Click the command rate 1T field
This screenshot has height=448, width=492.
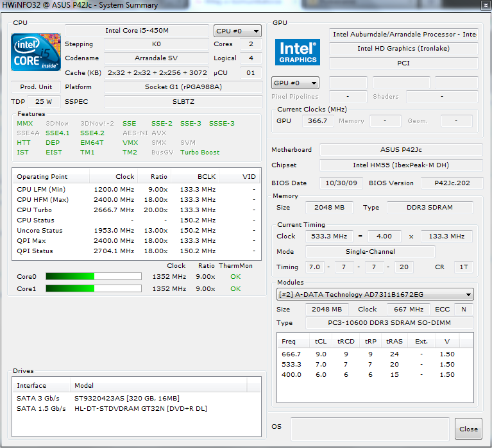tap(463, 267)
